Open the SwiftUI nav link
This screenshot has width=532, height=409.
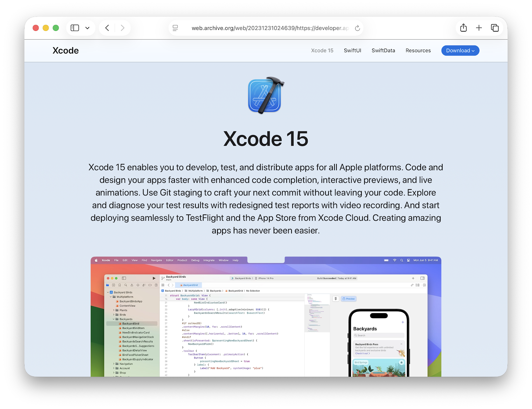click(x=352, y=51)
